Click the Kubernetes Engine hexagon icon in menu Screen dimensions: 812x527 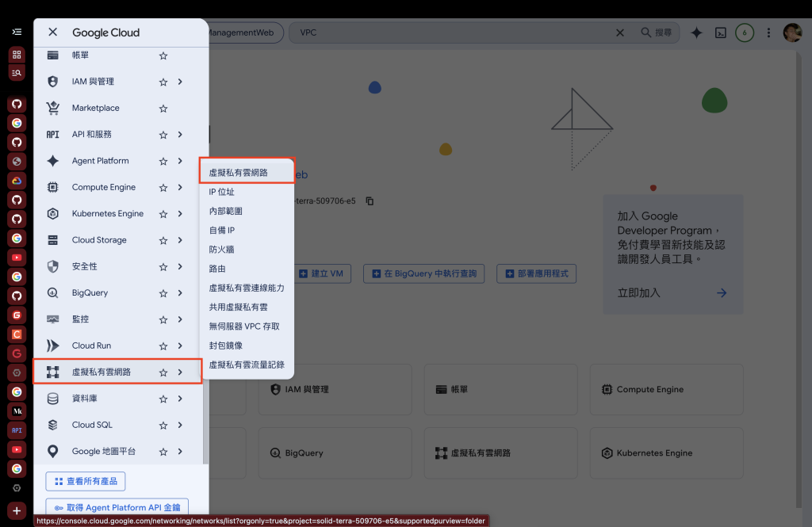pyautogui.click(x=53, y=213)
